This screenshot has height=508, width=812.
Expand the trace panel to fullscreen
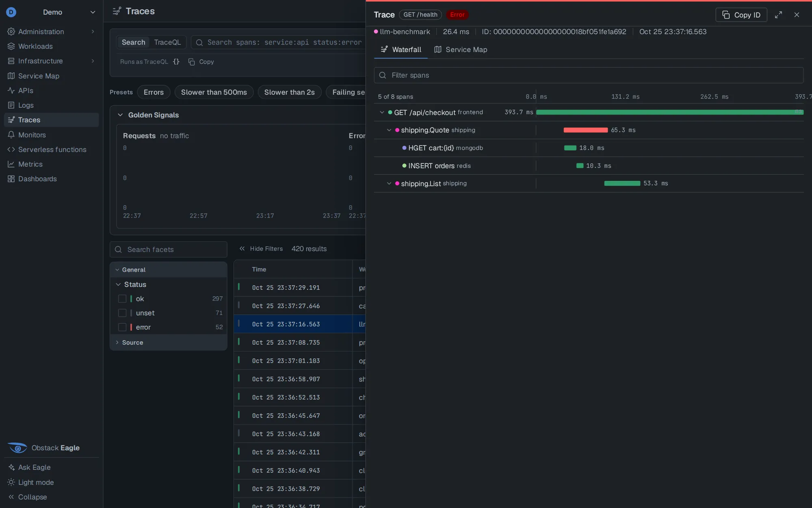click(x=778, y=15)
